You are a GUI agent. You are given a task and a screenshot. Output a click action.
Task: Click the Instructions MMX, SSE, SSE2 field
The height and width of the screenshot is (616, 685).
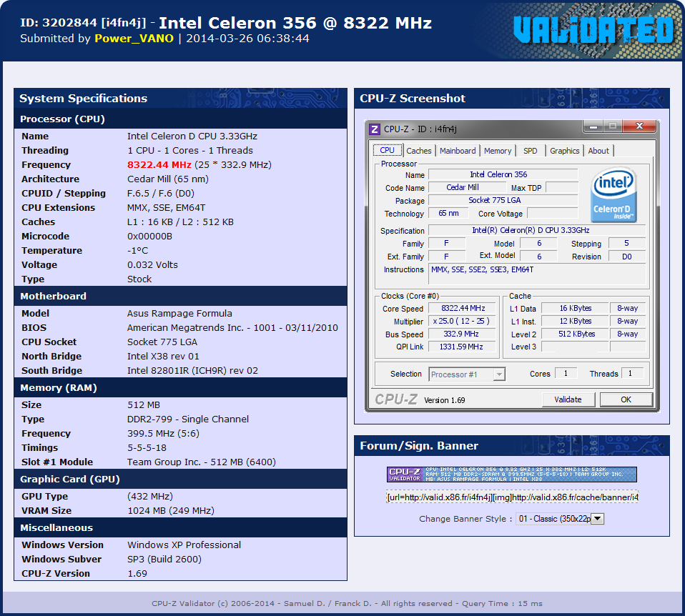click(x=537, y=275)
